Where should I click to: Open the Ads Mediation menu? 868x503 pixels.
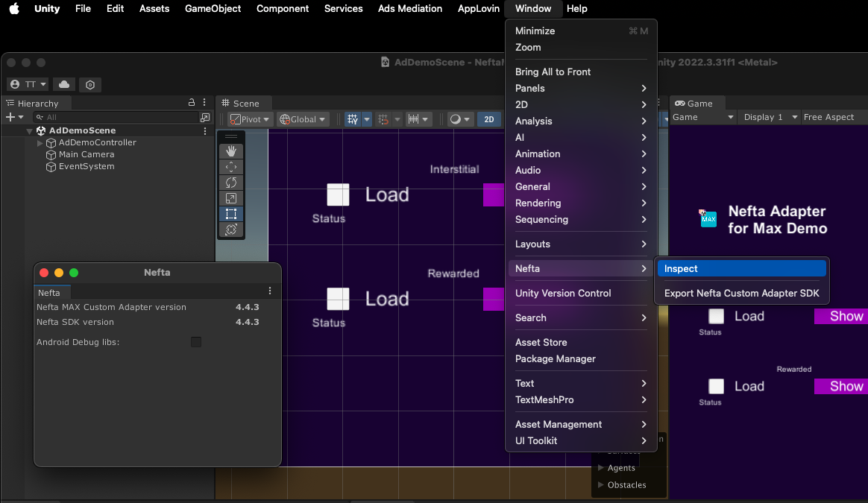click(409, 8)
